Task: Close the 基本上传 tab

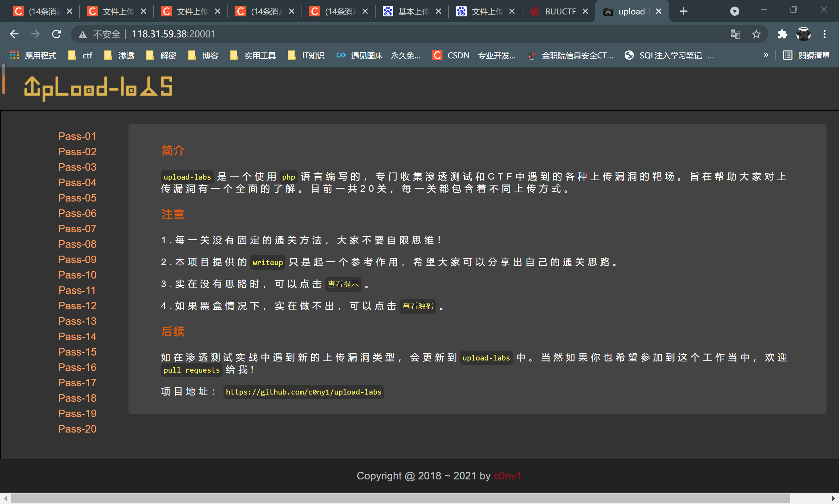Action: (439, 11)
